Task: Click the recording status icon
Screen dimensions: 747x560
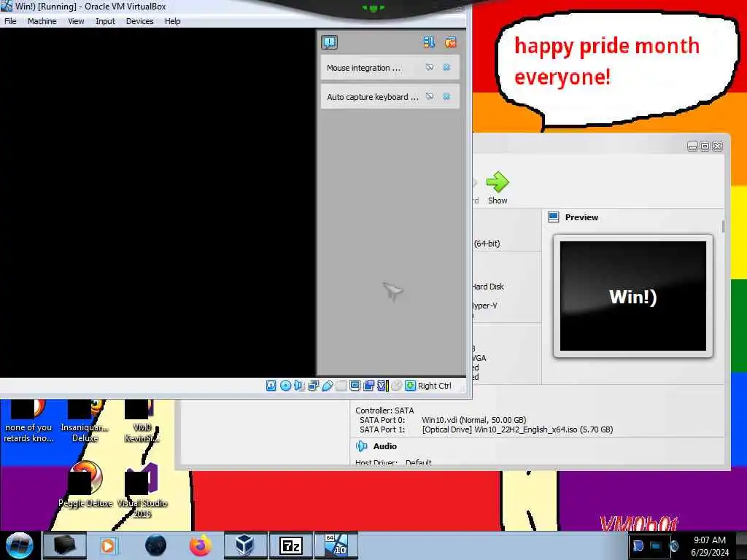Action: (368, 386)
